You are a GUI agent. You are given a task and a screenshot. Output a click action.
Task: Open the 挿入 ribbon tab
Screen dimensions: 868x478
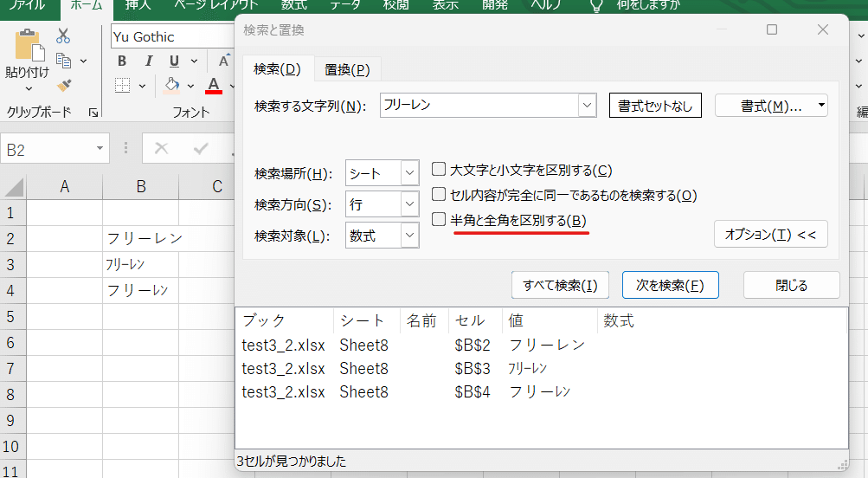pyautogui.click(x=138, y=5)
